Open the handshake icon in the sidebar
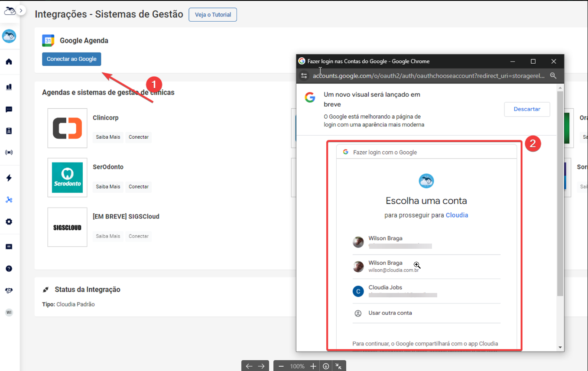This screenshot has height=371, width=588. 9,290
